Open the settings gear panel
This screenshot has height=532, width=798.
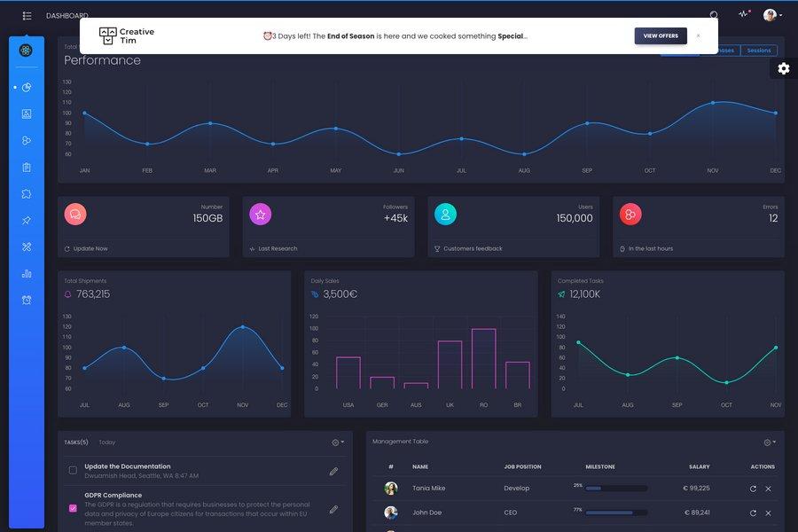[783, 67]
